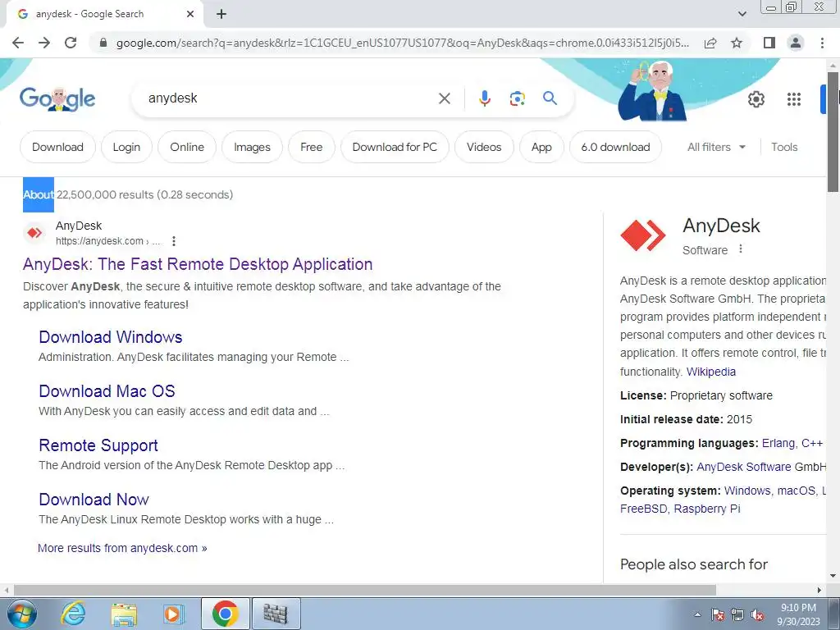Open the FreeBSD link
This screenshot has width=840, height=630.
click(643, 509)
